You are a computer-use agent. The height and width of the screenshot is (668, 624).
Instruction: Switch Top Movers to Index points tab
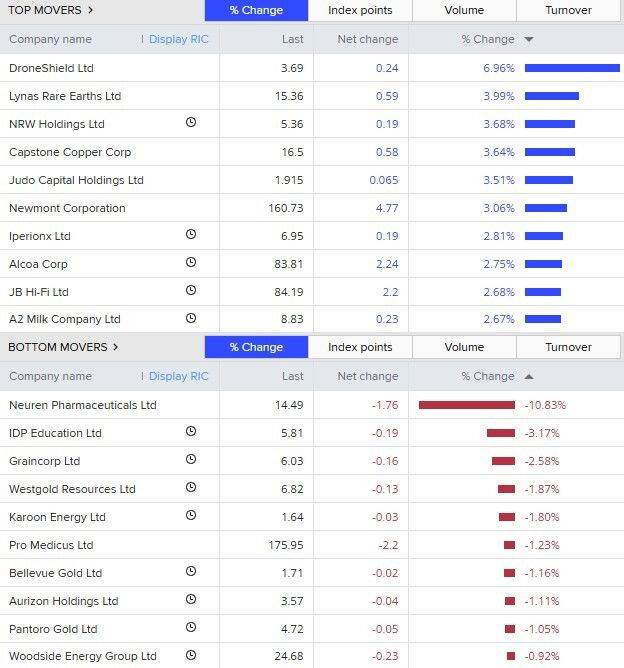[360, 10]
